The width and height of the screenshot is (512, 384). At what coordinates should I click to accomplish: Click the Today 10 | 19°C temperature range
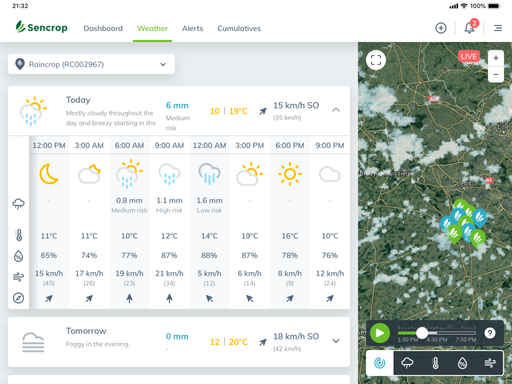[x=229, y=111]
